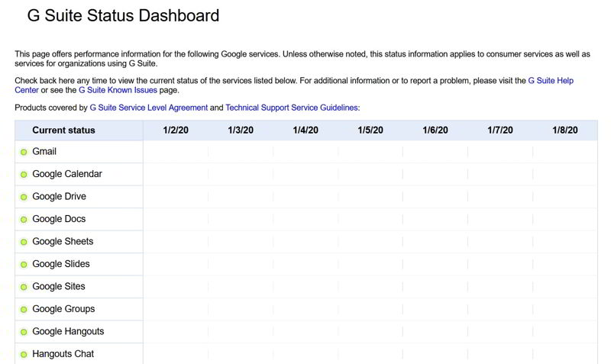Select the Google Slides row label
The width and height of the screenshot is (611, 364).
point(61,264)
